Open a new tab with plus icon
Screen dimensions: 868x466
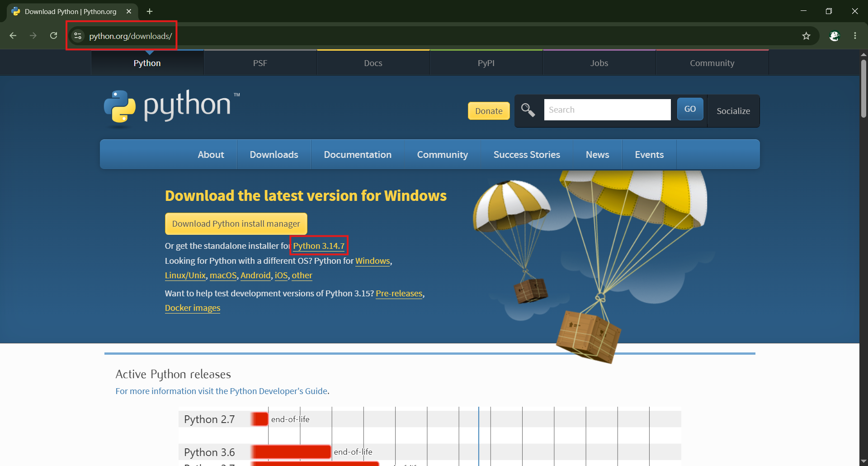pyautogui.click(x=150, y=11)
